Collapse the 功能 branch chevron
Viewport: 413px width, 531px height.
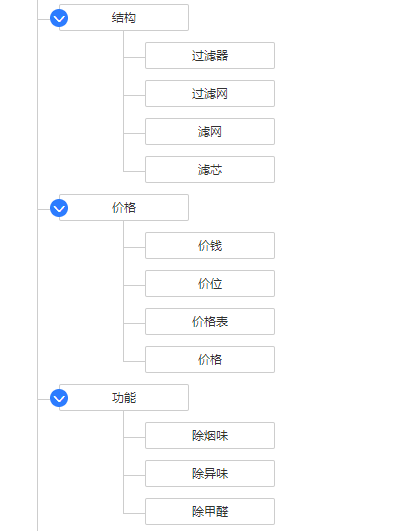tap(59, 398)
